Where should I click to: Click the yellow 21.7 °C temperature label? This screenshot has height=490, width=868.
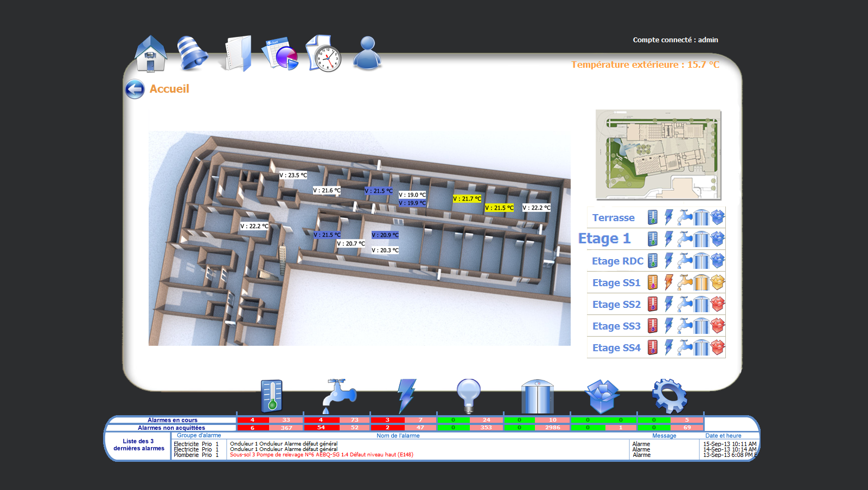pyautogui.click(x=467, y=199)
